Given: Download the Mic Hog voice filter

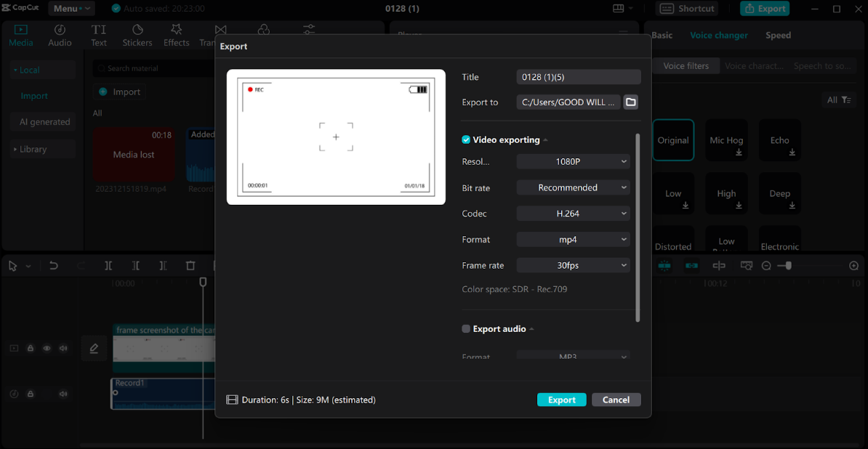Looking at the screenshot, I should click(x=739, y=152).
